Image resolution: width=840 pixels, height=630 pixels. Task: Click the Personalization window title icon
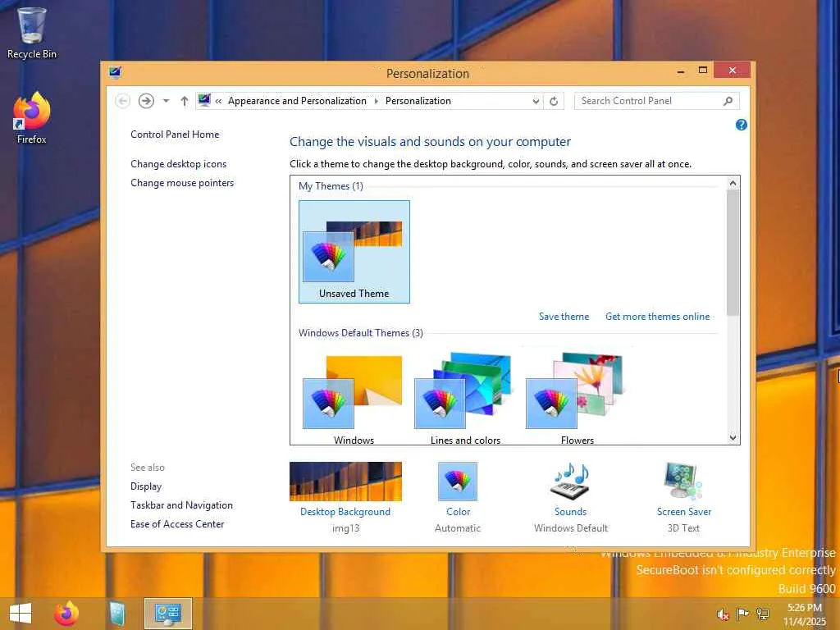pyautogui.click(x=115, y=72)
